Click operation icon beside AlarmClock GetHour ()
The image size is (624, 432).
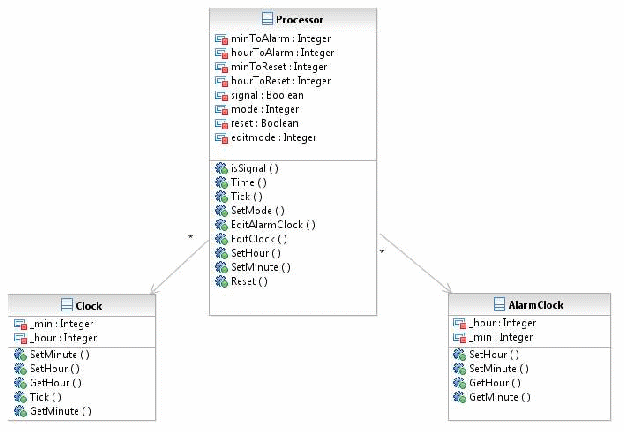pyautogui.click(x=460, y=383)
